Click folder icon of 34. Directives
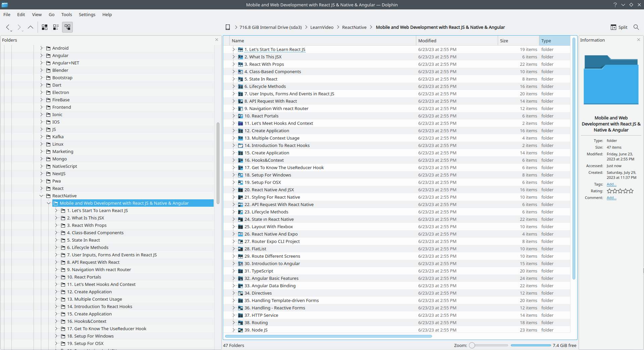This screenshot has width=644, height=350. 240,293
